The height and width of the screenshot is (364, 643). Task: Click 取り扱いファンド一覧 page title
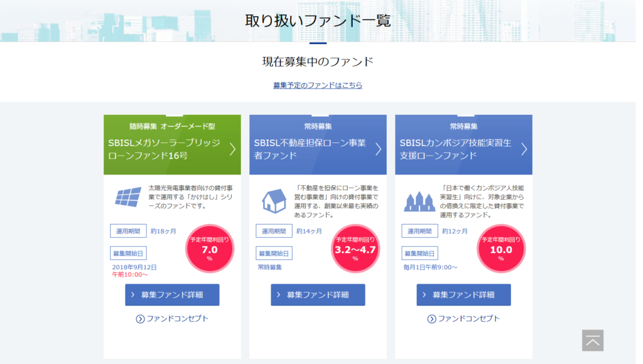pyautogui.click(x=318, y=20)
